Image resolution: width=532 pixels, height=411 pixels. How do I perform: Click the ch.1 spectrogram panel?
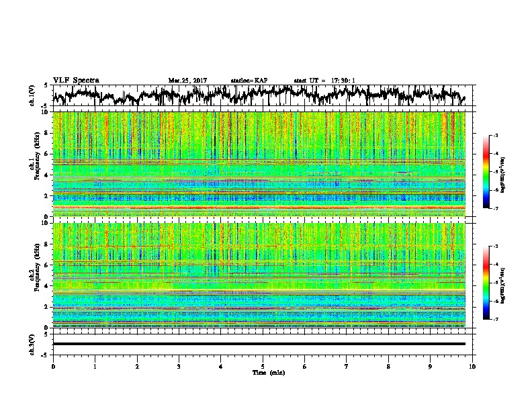[x=259, y=164]
